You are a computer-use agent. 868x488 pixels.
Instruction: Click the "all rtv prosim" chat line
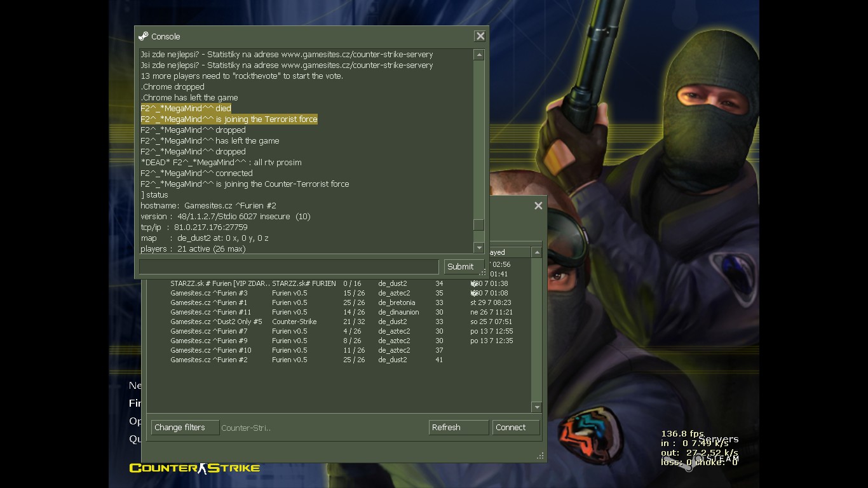click(221, 162)
